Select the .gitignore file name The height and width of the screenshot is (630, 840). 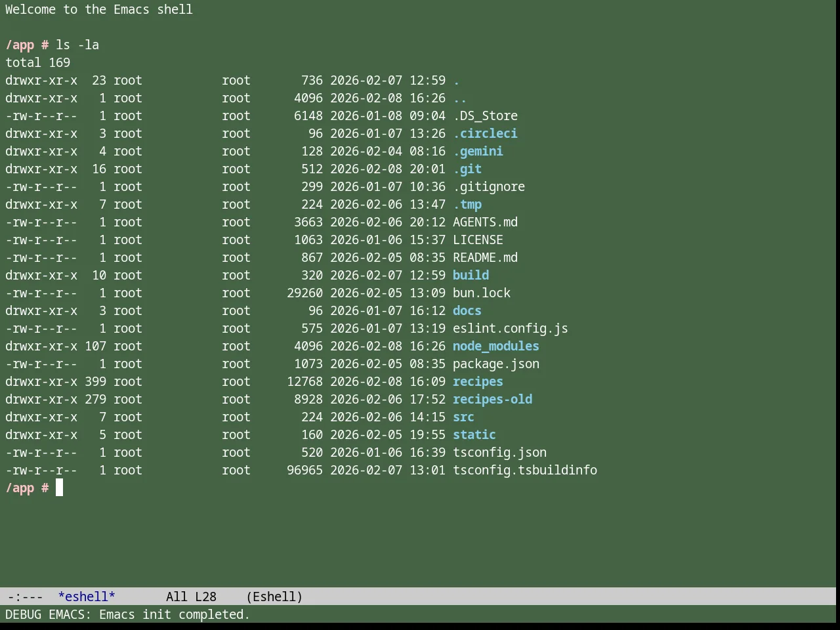[489, 186]
